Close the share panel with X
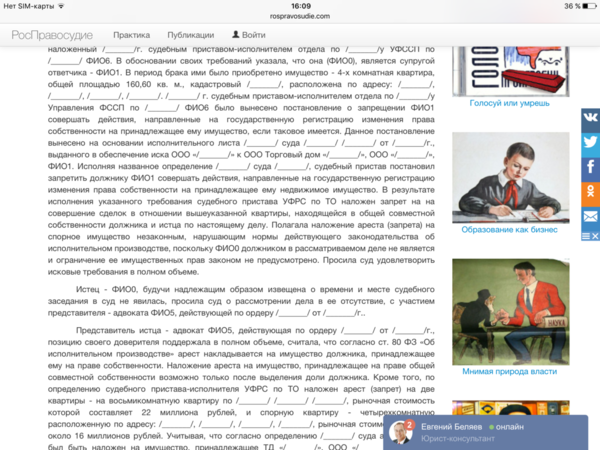600x450 pixels. click(595, 236)
